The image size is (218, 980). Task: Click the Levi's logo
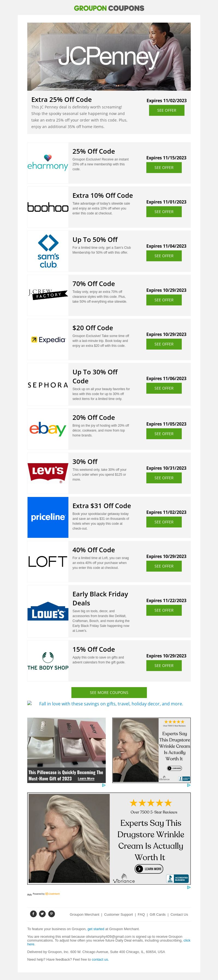click(48, 473)
